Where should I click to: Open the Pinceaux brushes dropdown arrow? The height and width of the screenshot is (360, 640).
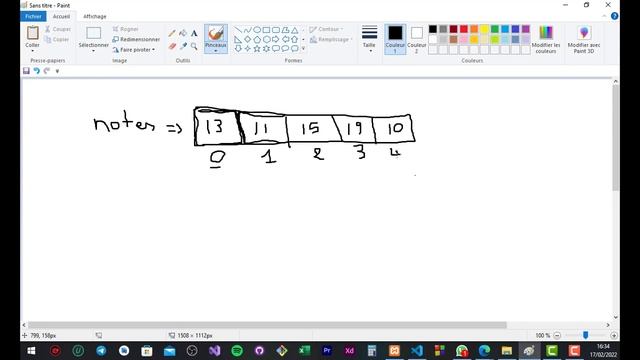pyautogui.click(x=216, y=51)
